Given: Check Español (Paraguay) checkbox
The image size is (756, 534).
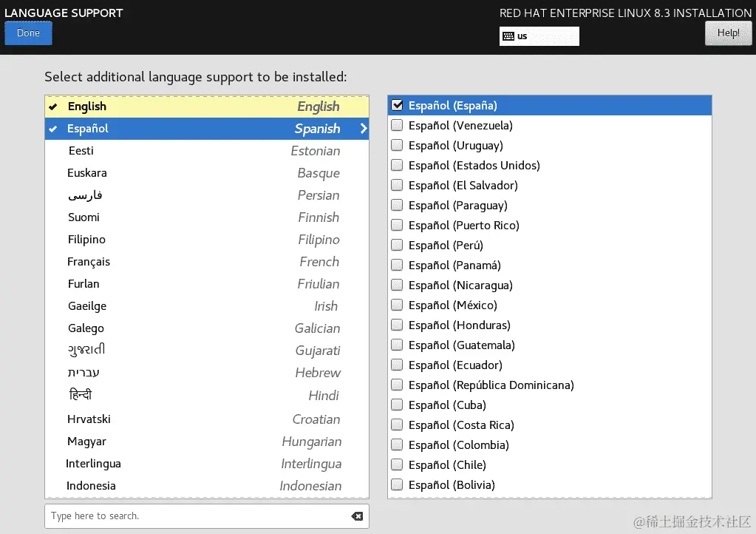Looking at the screenshot, I should (397, 205).
